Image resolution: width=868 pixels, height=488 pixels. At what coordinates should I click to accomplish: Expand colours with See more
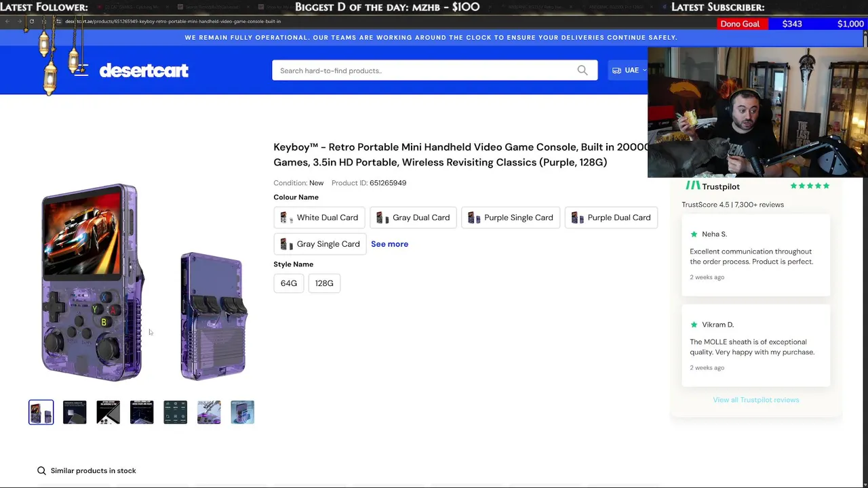tap(389, 244)
